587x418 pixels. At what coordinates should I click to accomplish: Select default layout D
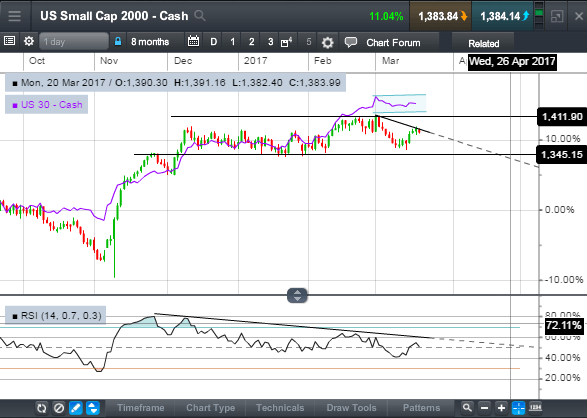213,42
